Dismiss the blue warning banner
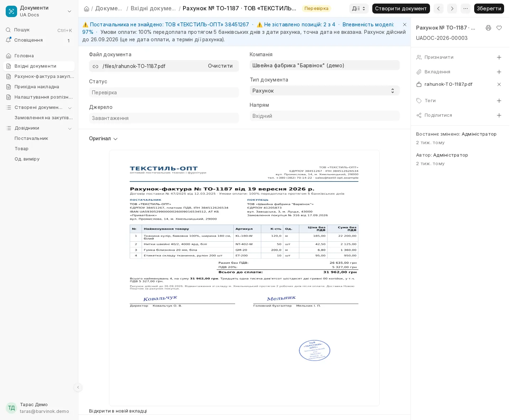The width and height of the screenshot is (513, 420). click(x=405, y=25)
